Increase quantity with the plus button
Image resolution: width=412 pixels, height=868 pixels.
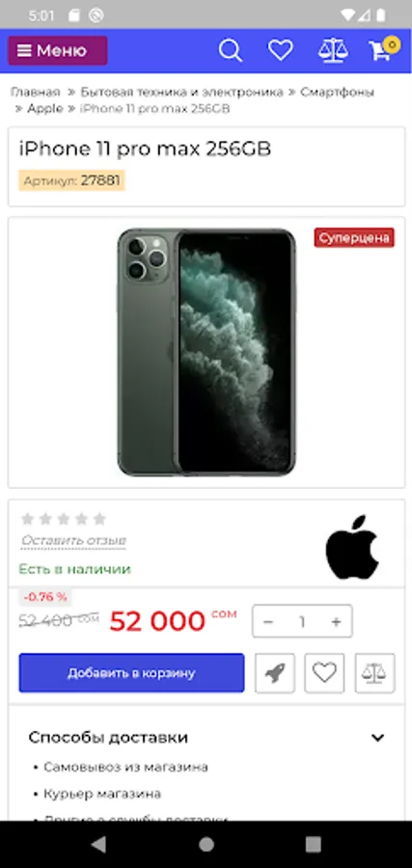tap(336, 622)
